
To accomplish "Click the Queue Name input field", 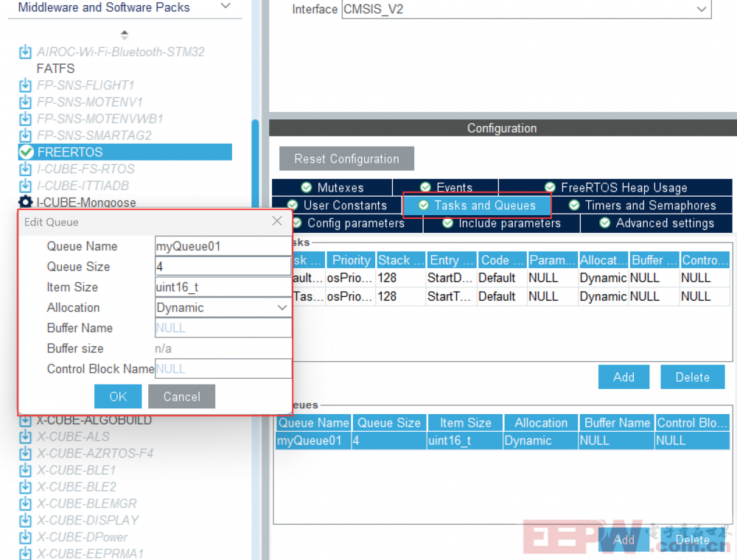I will tap(223, 246).
